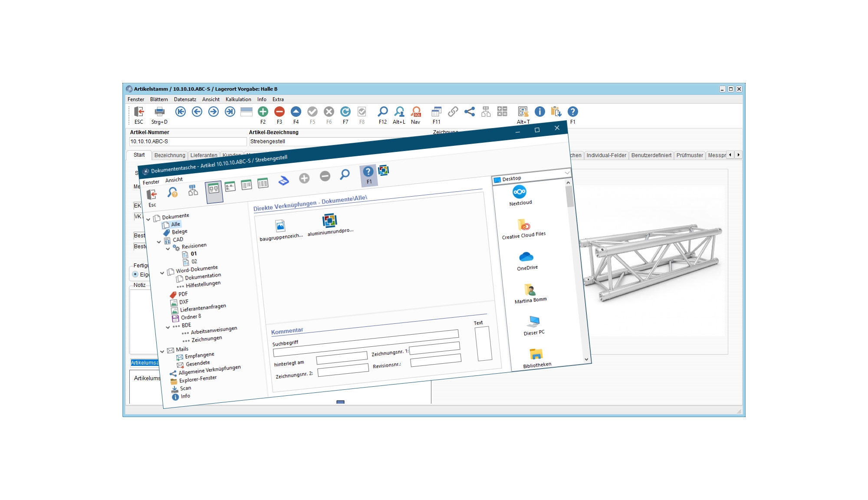
Task: Collapse the Word-Dokumente folder chevron
Action: tap(162, 273)
